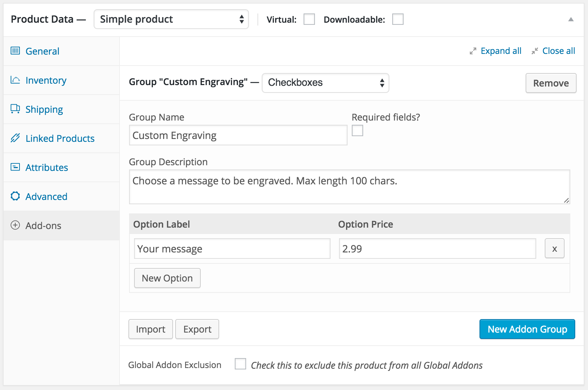This screenshot has height=390, width=588.
Task: Click the Inventory chart icon
Action: [x=15, y=80]
